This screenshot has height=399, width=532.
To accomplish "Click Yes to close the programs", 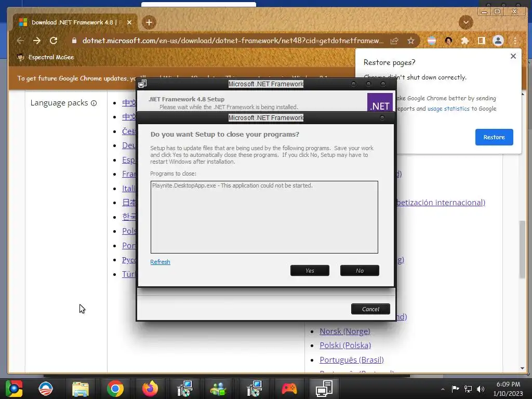I will pyautogui.click(x=310, y=270).
